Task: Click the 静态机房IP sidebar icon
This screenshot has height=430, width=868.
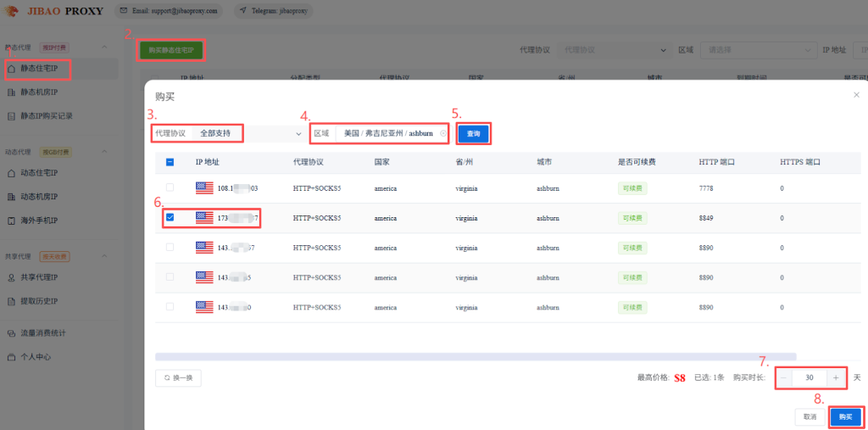Action: coord(12,92)
